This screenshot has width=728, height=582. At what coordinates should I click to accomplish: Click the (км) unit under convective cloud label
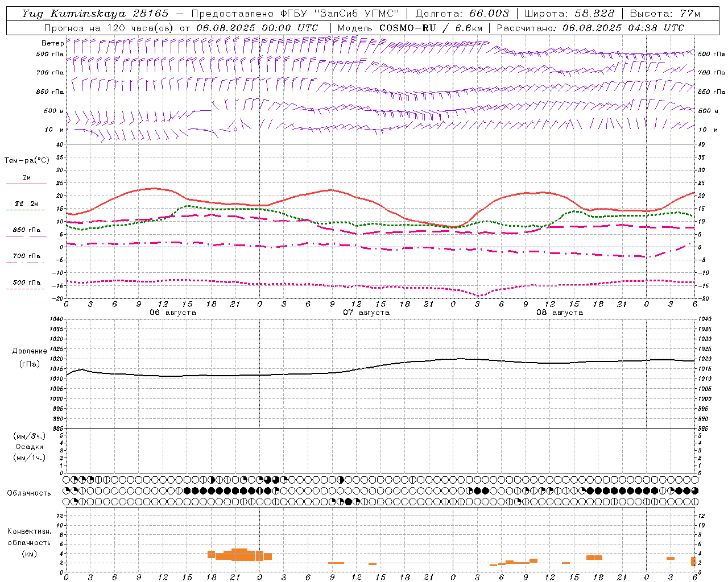(x=30, y=553)
